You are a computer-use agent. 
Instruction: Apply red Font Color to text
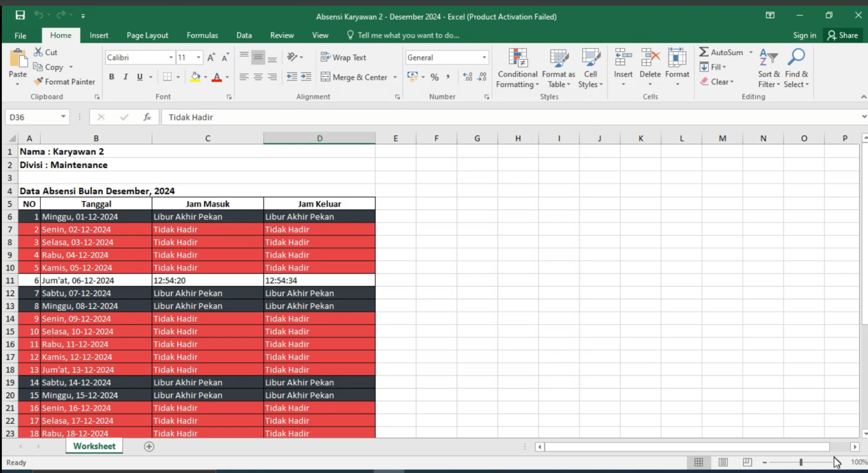point(216,77)
